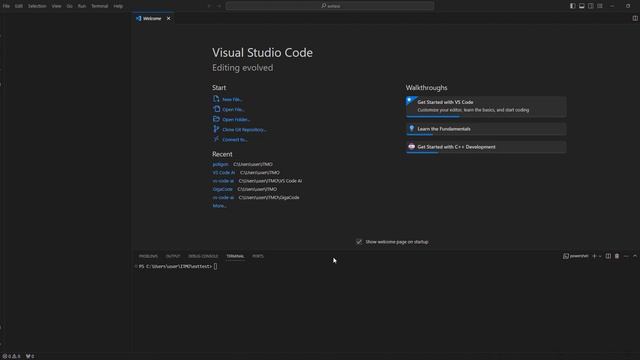Viewport: 640px width, 360px height.
Task: Maximize panel with the chevron icon
Action: point(635,256)
